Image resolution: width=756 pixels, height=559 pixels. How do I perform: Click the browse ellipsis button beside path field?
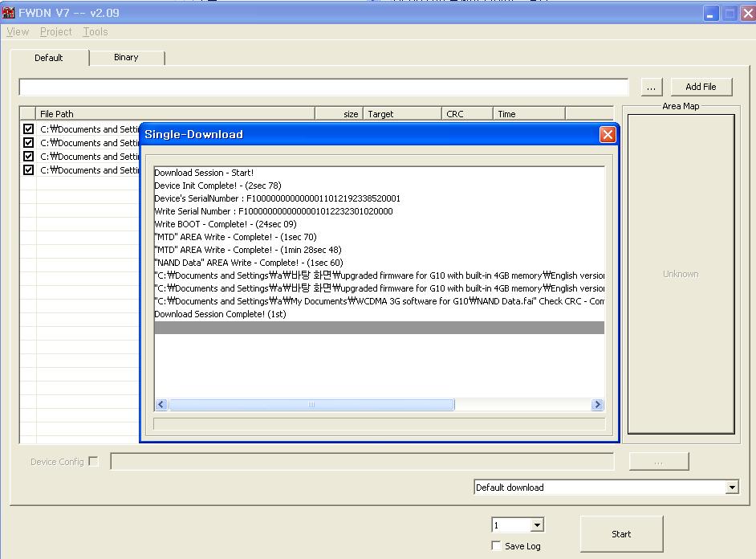click(652, 87)
